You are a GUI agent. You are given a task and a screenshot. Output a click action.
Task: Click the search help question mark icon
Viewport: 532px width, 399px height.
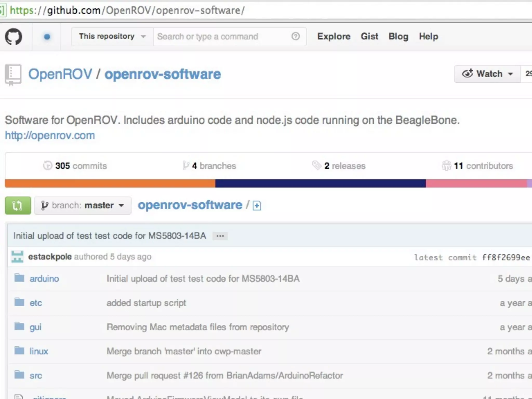(x=295, y=36)
